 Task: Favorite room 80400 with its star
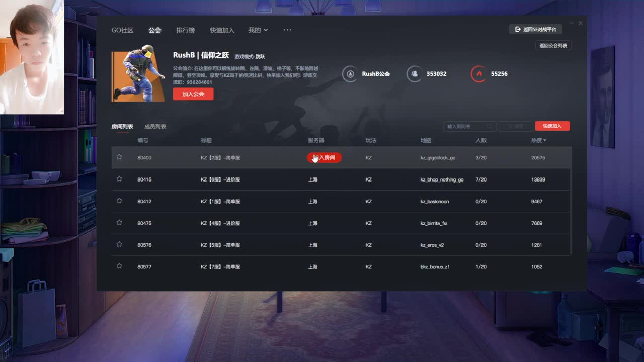tap(119, 157)
